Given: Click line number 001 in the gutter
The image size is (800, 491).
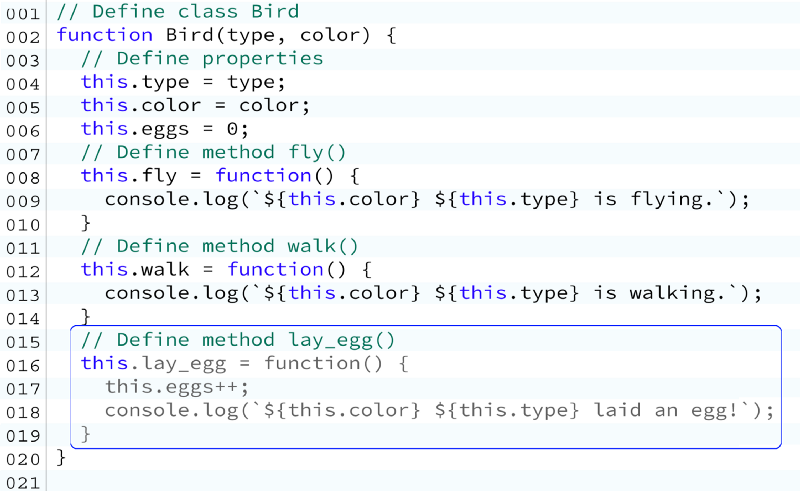Looking at the screenshot, I should click(22, 13).
